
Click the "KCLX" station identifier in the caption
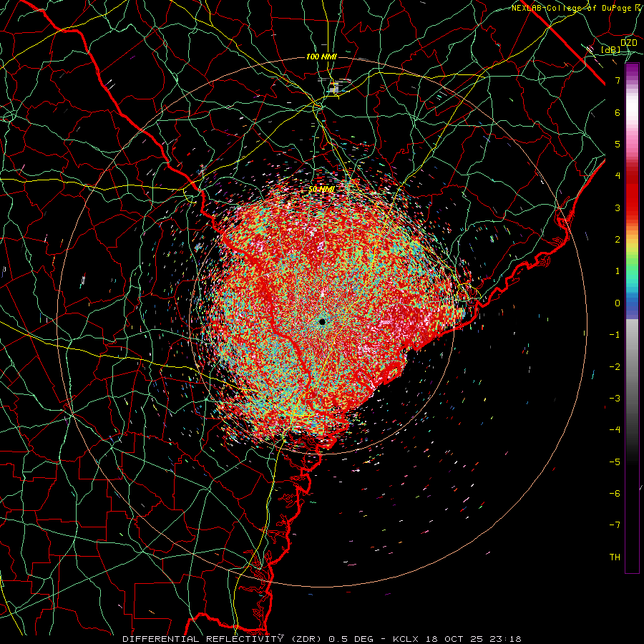click(x=406, y=639)
